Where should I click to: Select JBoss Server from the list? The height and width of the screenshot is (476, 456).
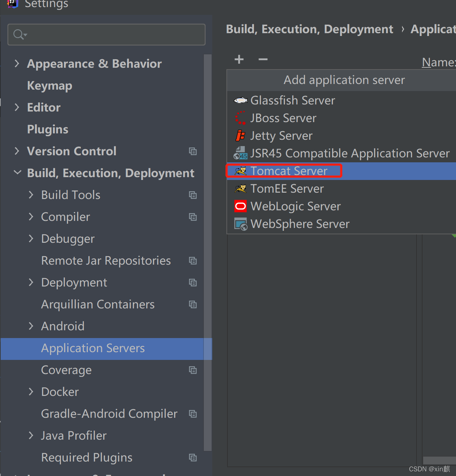[x=341, y=118]
